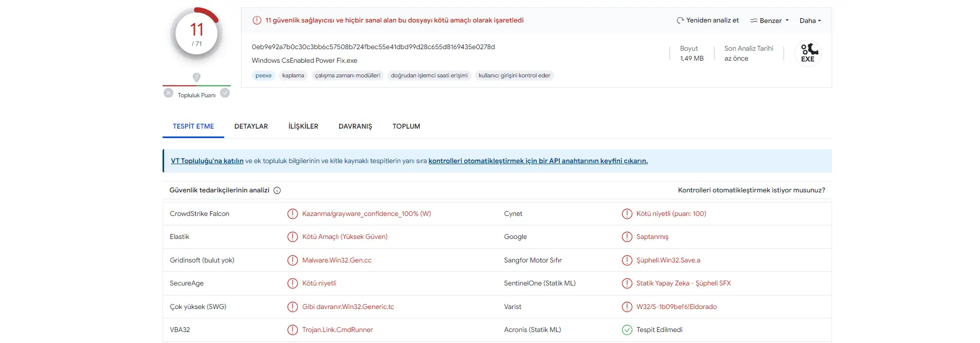Click the Acronis green undetected check icon
The height and width of the screenshot is (343, 980).
click(x=627, y=330)
